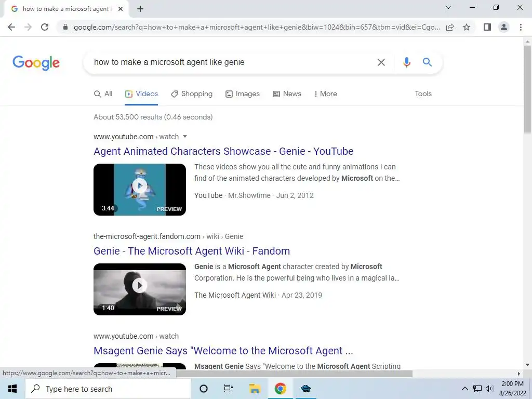Switch to the News search tab
The image size is (532, 399).
click(287, 94)
